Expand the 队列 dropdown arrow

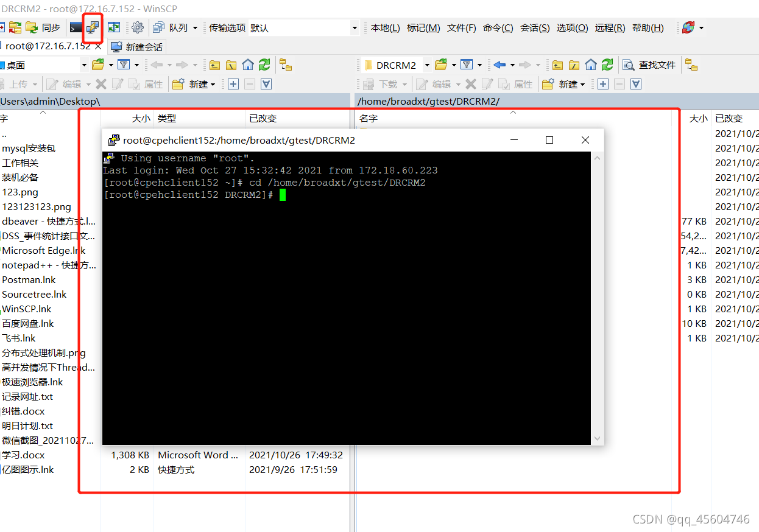click(195, 27)
